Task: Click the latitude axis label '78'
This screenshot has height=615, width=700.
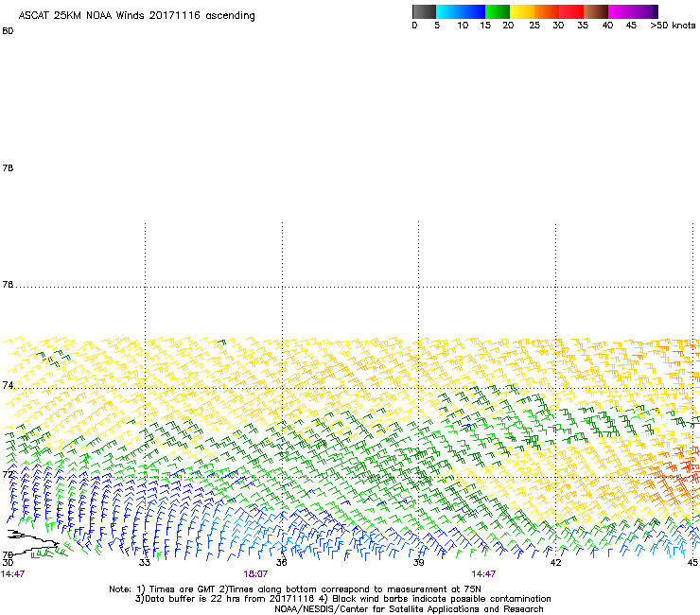Action: (x=8, y=167)
